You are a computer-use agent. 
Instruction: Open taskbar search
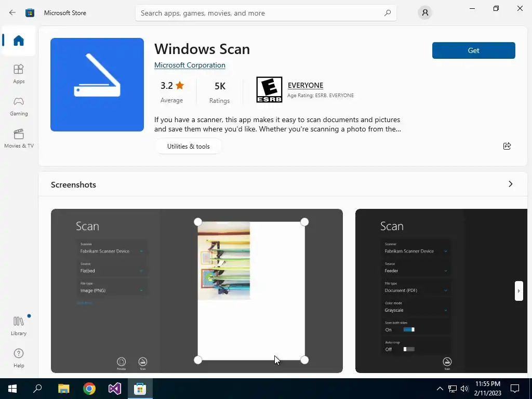[37, 389]
